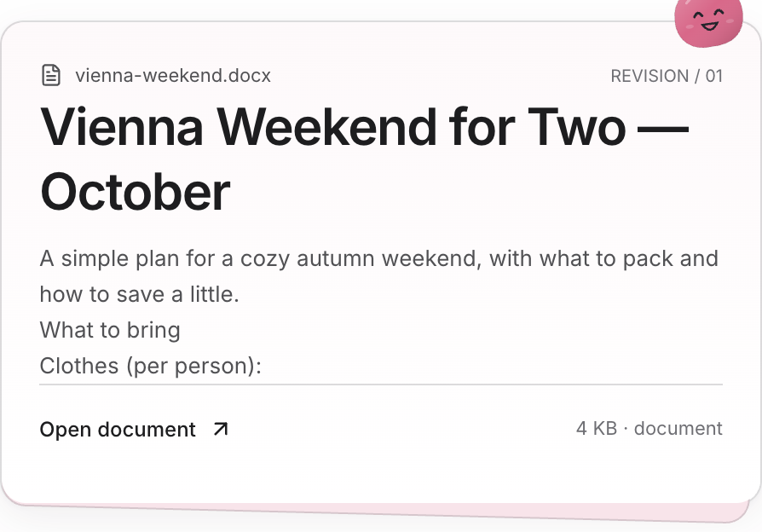Click the word October in the title
This screenshot has width=762, height=532.
pos(136,192)
